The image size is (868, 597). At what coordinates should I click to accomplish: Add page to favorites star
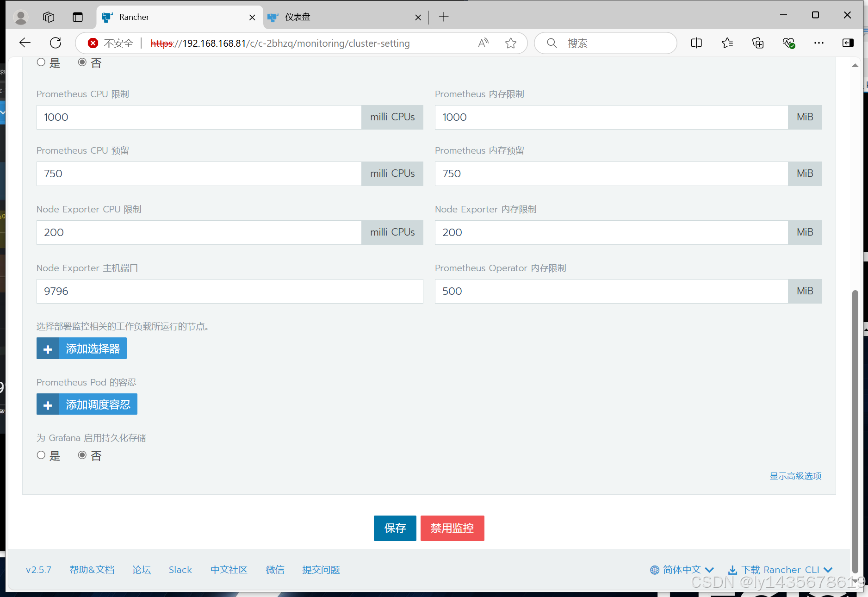click(x=511, y=43)
